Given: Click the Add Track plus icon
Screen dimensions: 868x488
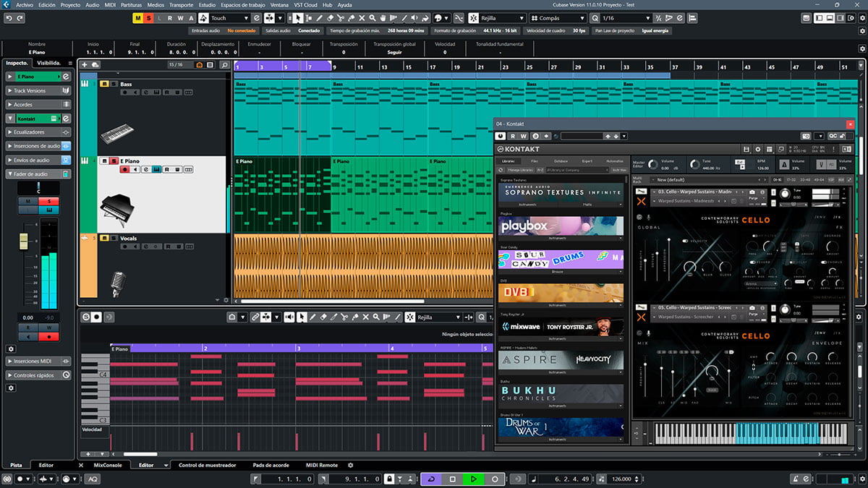Looking at the screenshot, I should coord(86,64).
